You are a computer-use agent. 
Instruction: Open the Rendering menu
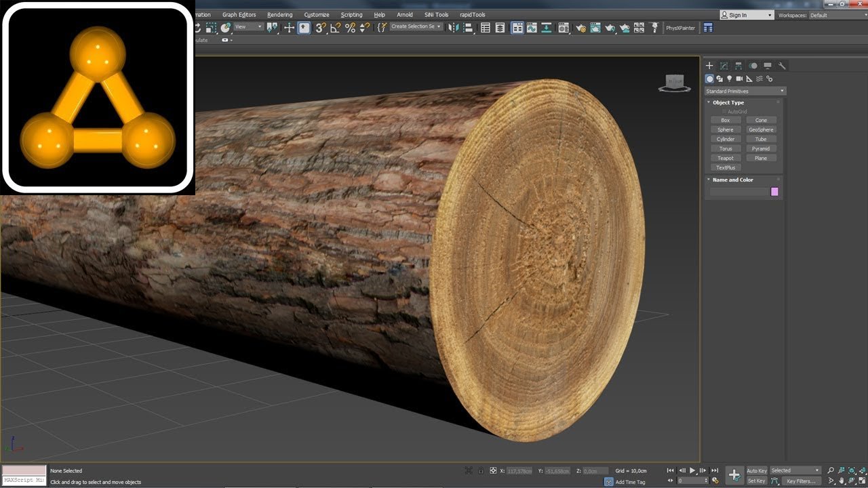[280, 15]
